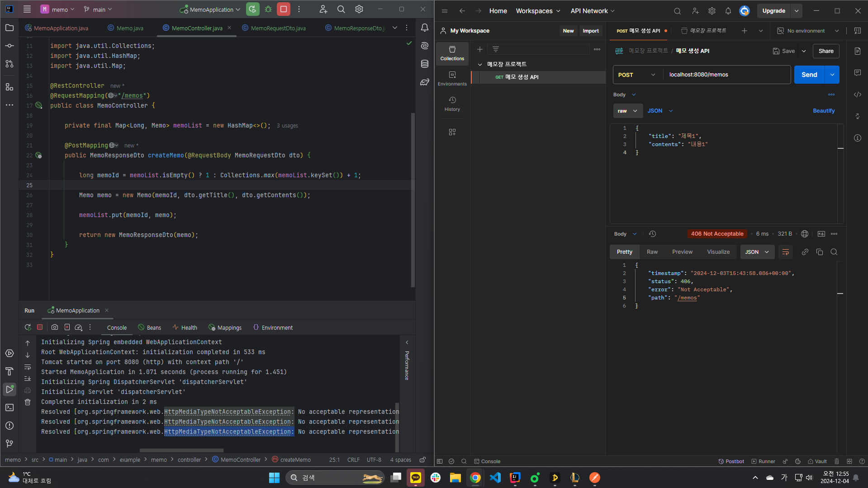
Task: Open Pull Requests tool window icon
Action: 9,64
